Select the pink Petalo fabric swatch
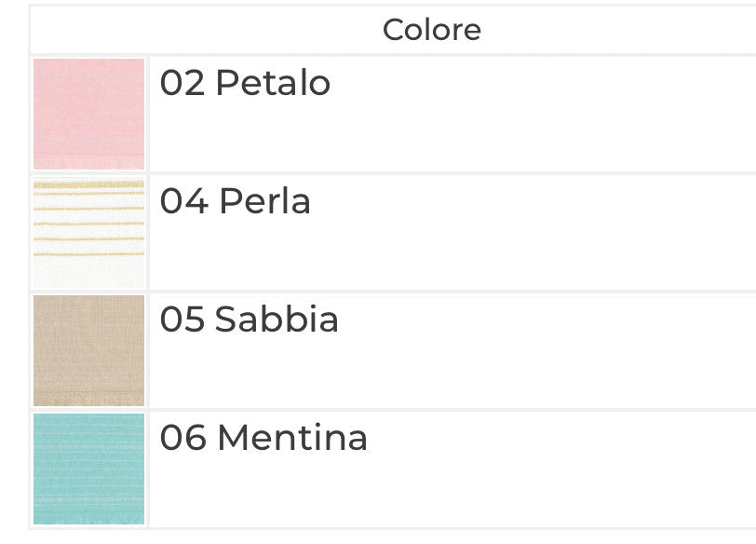Screen dimensions: 756x544 [x=89, y=114]
